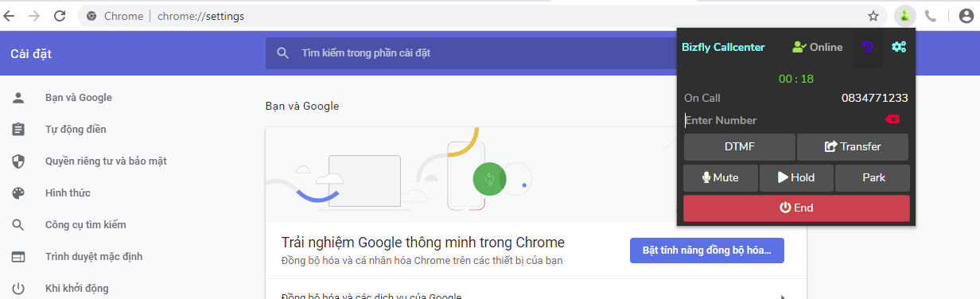Screen dimensions: 980x299
Task: Go back to previous page
Action: [x=10, y=16]
